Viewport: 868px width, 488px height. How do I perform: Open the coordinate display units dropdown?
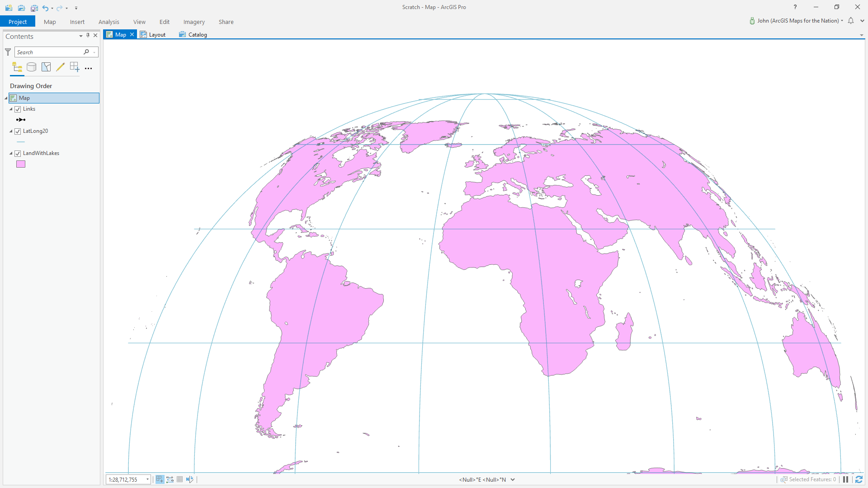tap(513, 479)
